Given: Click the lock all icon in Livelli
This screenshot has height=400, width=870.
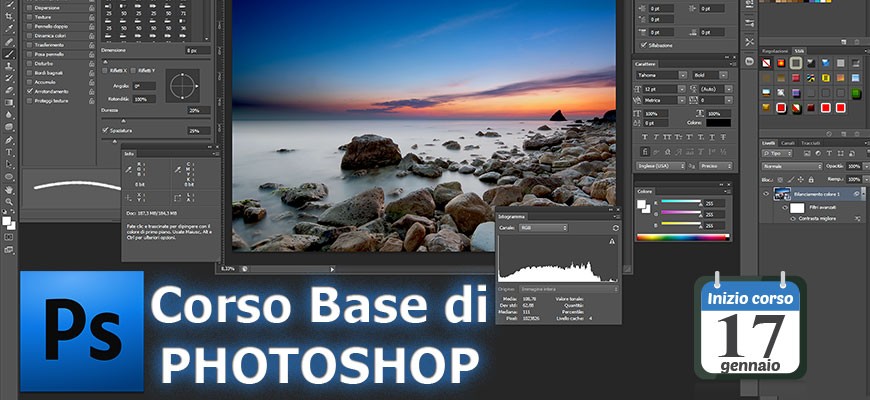Looking at the screenshot, I should coord(811,180).
